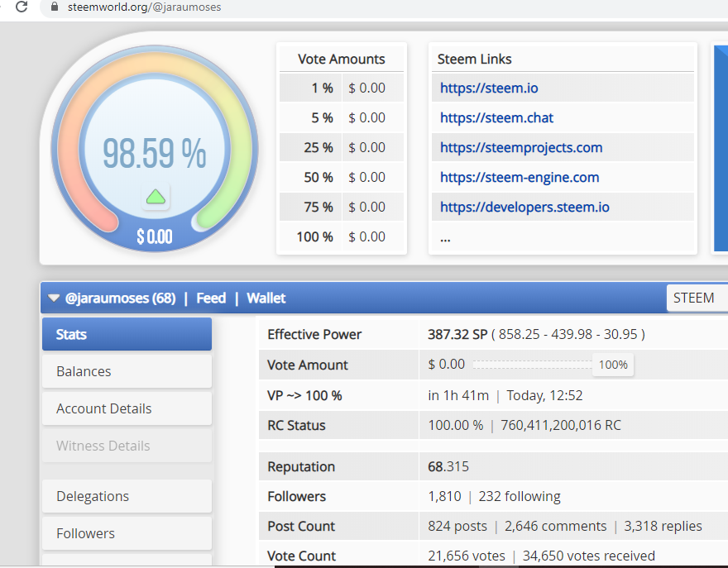728x568 pixels.
Task: Click the '34,650 votes received' count
Action: [x=588, y=556]
